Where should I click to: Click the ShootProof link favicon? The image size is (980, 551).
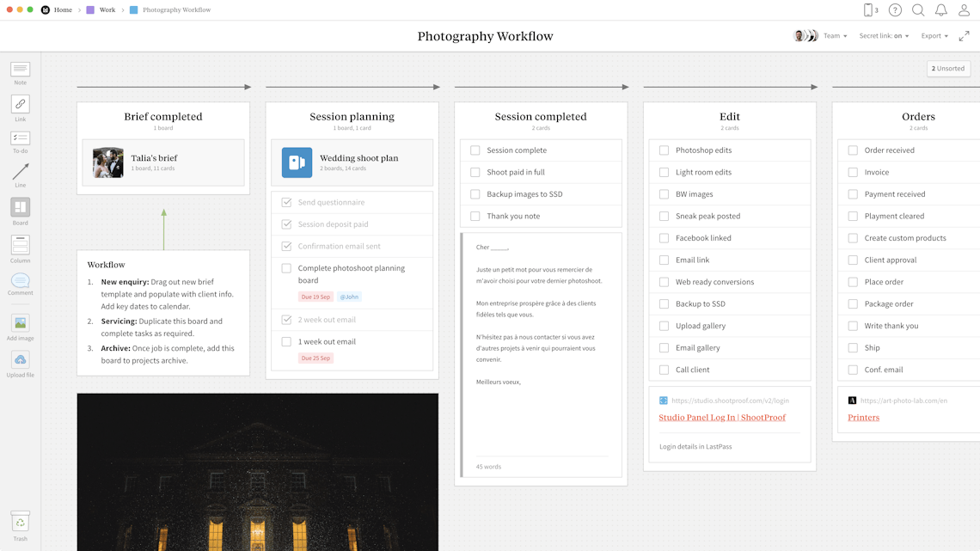tap(663, 401)
